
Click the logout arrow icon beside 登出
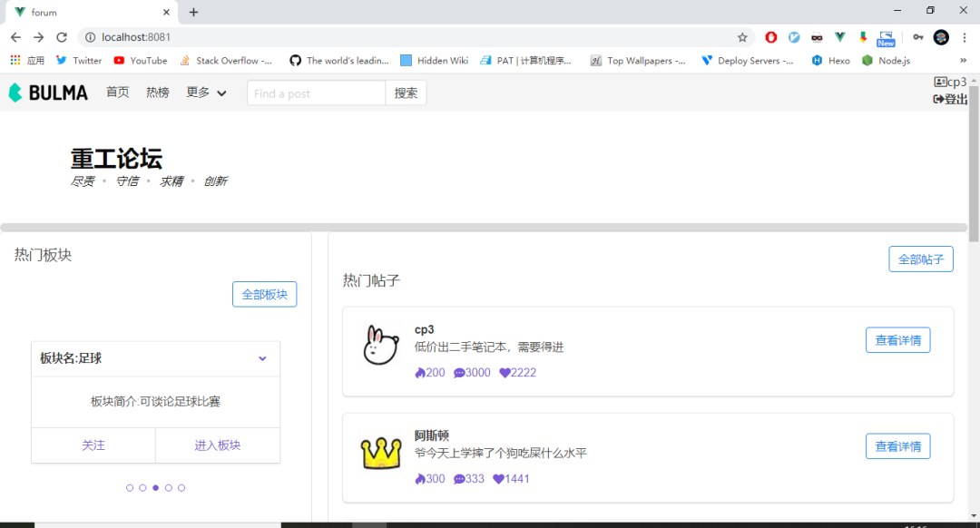(938, 100)
